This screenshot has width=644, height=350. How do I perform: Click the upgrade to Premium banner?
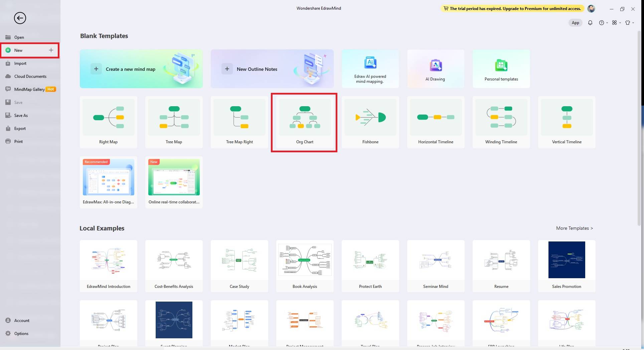tap(512, 9)
